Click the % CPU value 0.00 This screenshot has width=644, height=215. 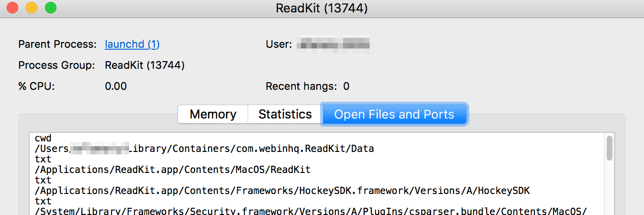(116, 86)
